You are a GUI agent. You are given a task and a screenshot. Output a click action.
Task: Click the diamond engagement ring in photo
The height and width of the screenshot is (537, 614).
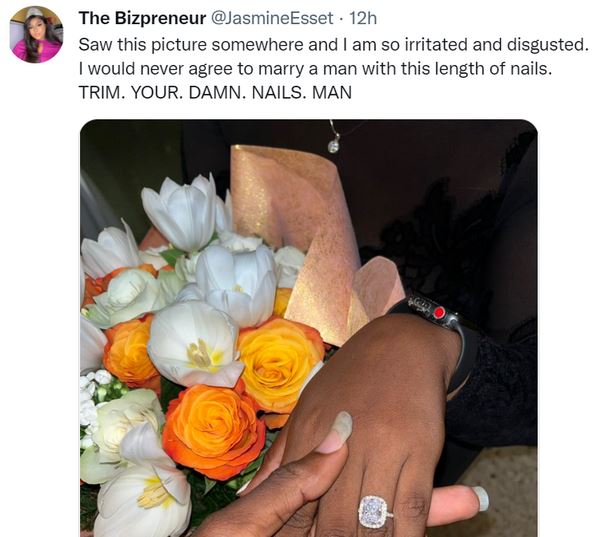coord(375,512)
